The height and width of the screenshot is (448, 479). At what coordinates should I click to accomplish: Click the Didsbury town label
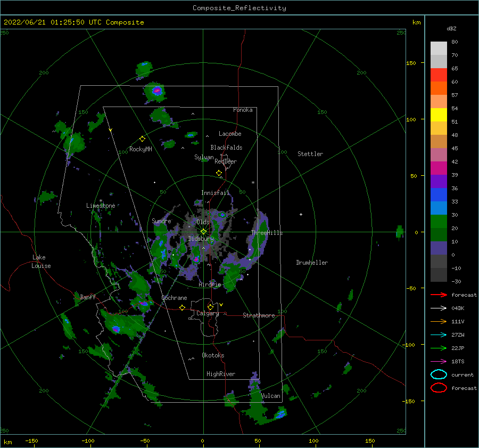tap(201, 239)
